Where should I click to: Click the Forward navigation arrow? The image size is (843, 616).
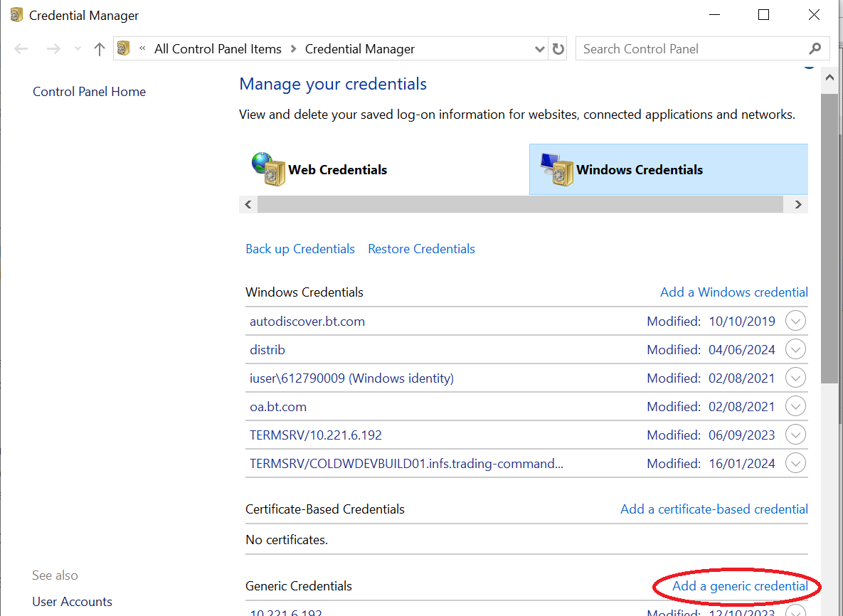[x=53, y=49]
